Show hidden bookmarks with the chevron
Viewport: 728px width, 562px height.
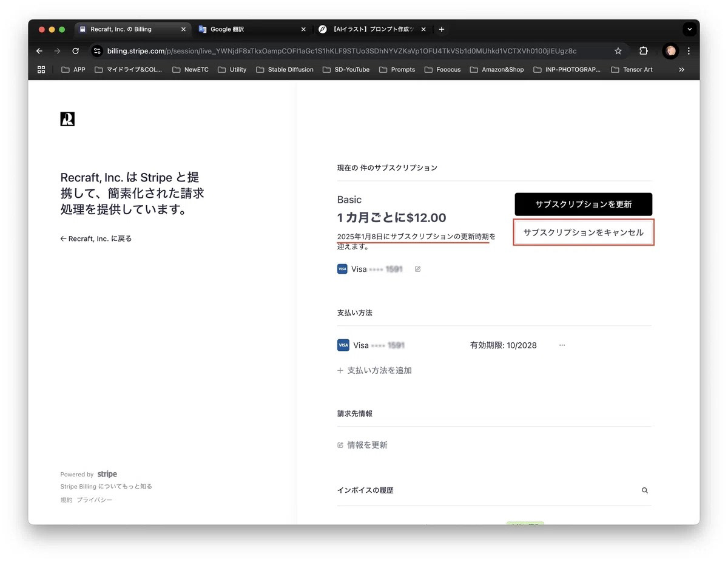coord(681,70)
